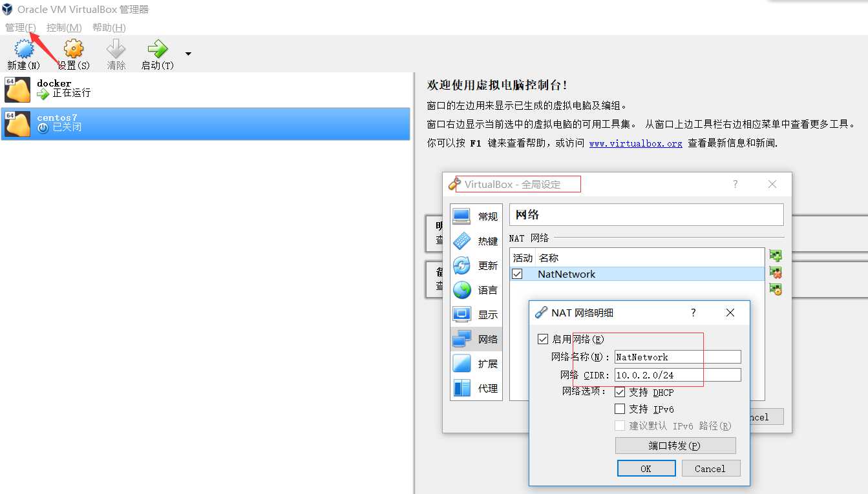Select 代理 (Proxy) settings category
868x494 pixels.
tap(476, 389)
